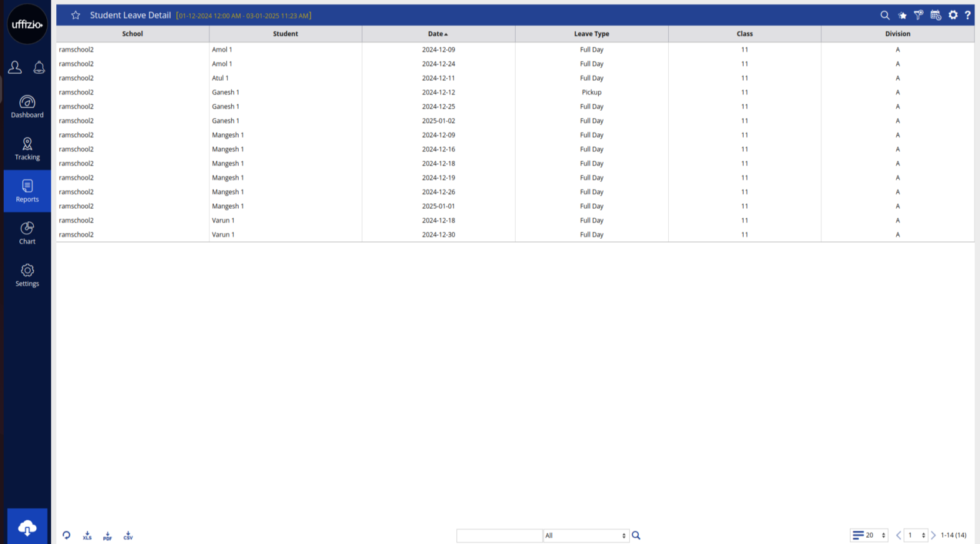Open notifications bell in sidebar
This screenshot has height=544, width=980.
tap(39, 68)
